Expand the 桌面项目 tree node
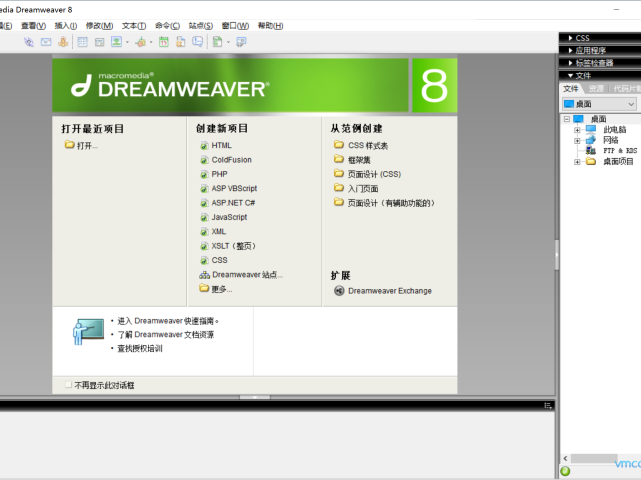The image size is (641, 480). pyautogui.click(x=577, y=162)
